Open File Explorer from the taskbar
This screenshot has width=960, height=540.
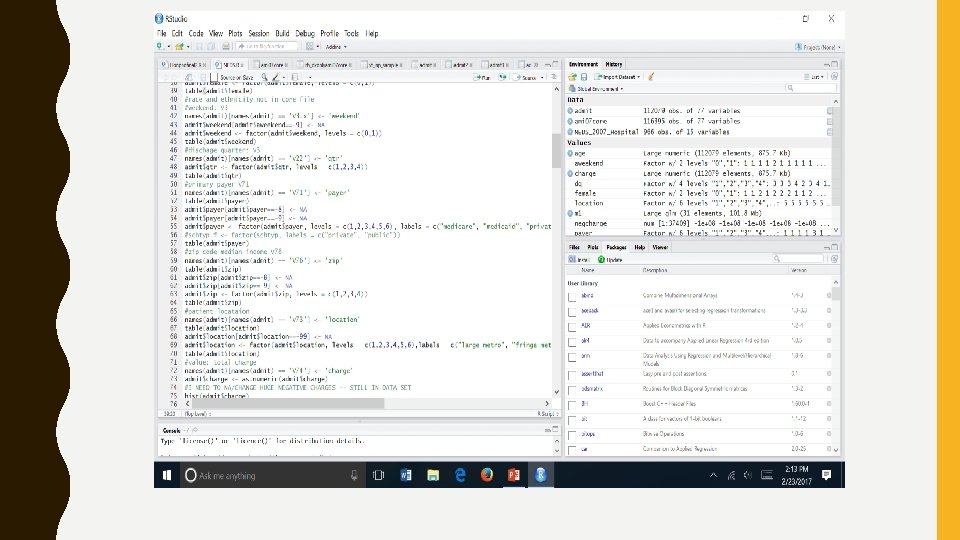click(x=433, y=475)
